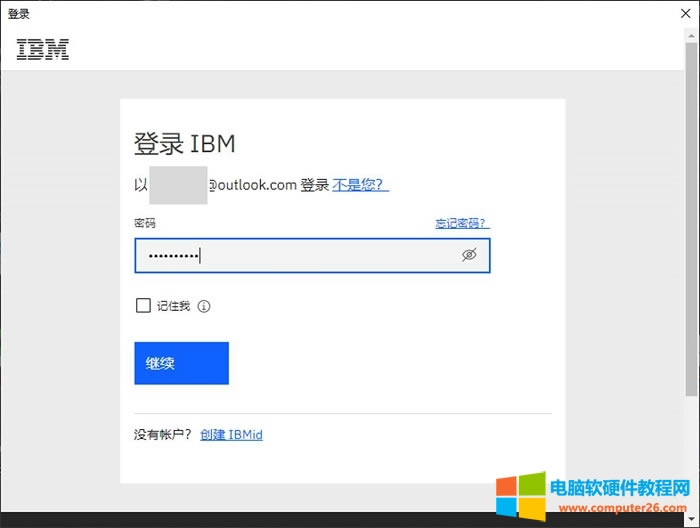Image resolution: width=700 pixels, height=528 pixels.
Task: Click the 记住我 label text
Action: coord(173,306)
